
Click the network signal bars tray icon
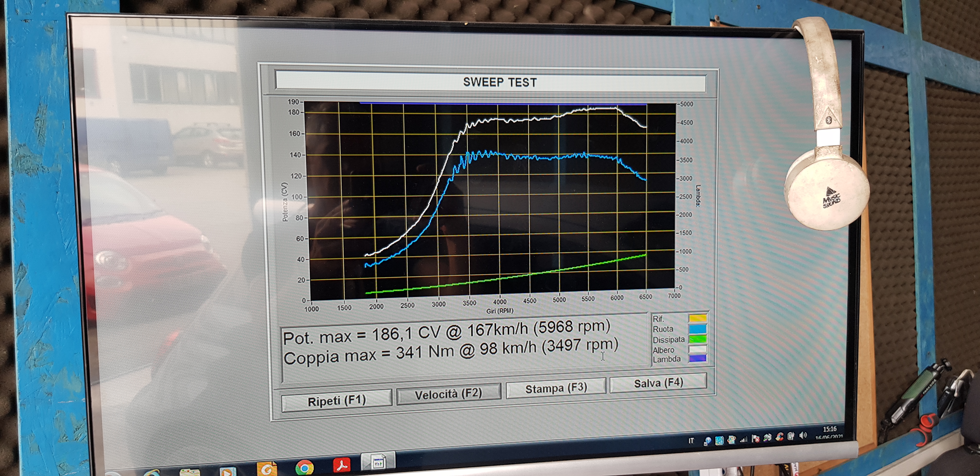[x=743, y=440]
